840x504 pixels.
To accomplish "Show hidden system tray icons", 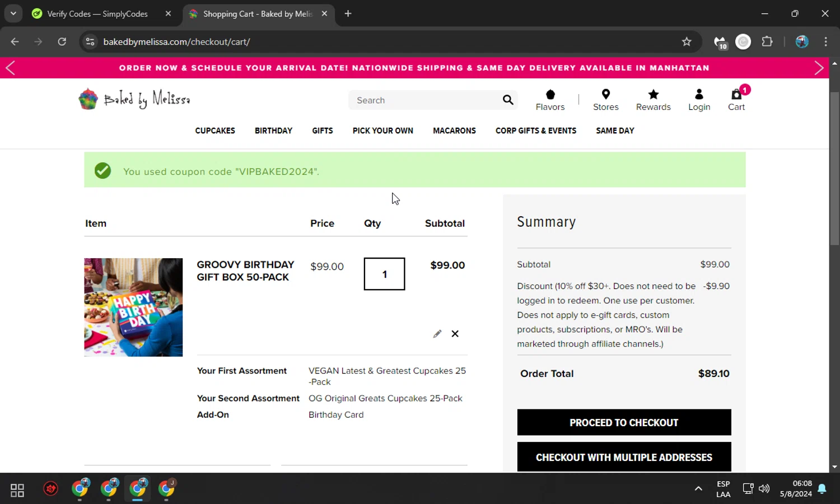I will click(698, 488).
